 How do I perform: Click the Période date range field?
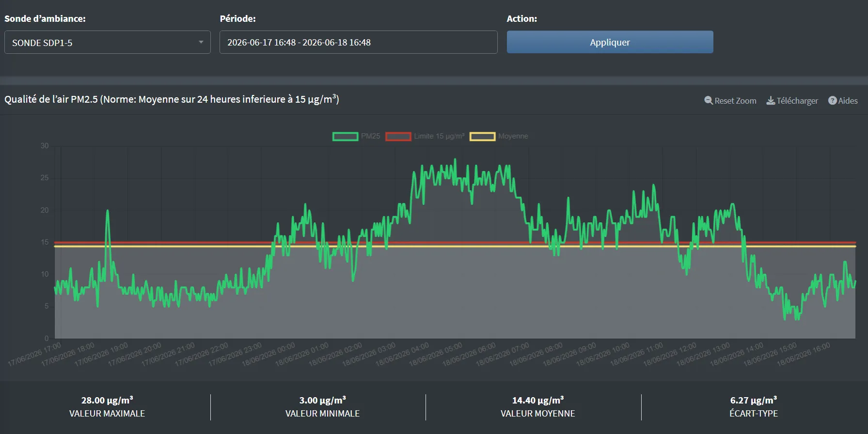click(x=359, y=42)
